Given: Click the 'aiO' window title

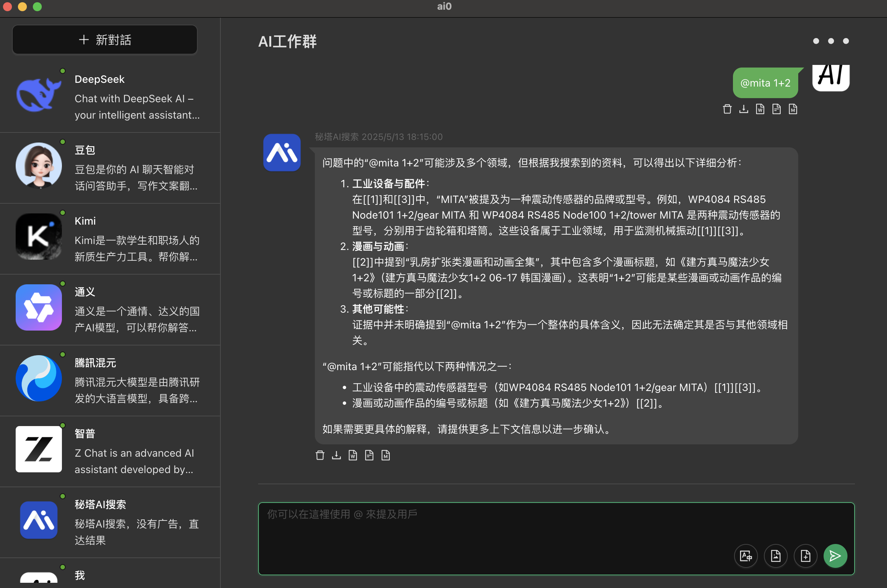Looking at the screenshot, I should 444,6.
